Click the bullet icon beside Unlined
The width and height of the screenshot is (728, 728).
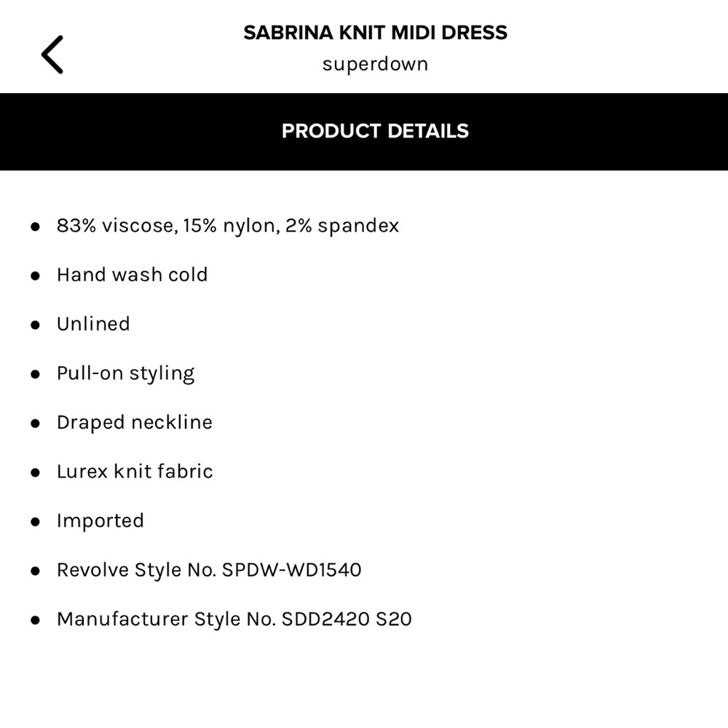point(33,325)
